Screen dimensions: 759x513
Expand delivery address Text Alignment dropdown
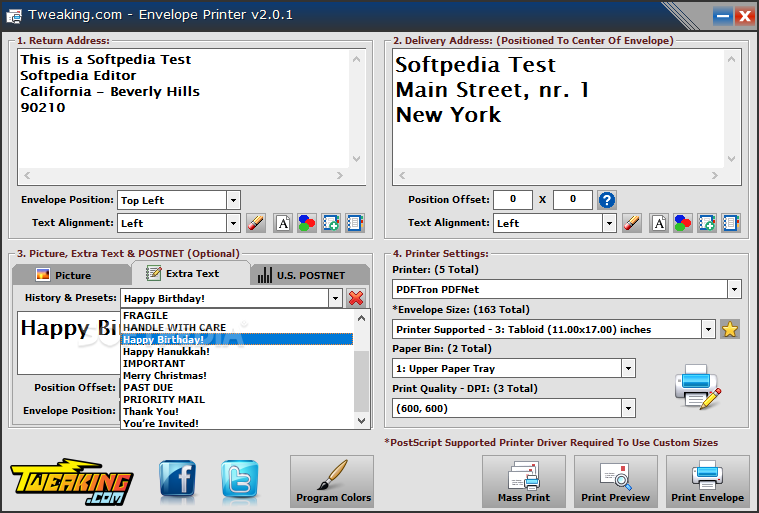609,223
